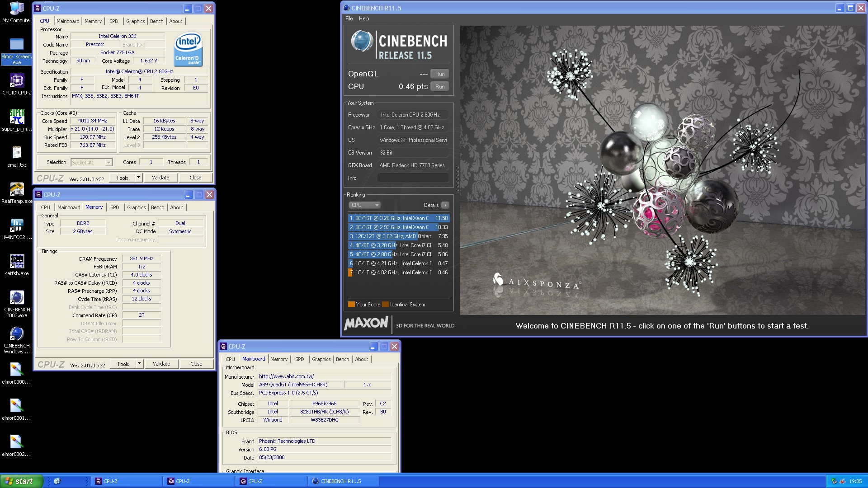Viewport: 868px width, 488px height.
Task: Open email.txt file on desktop
Action: [17, 156]
